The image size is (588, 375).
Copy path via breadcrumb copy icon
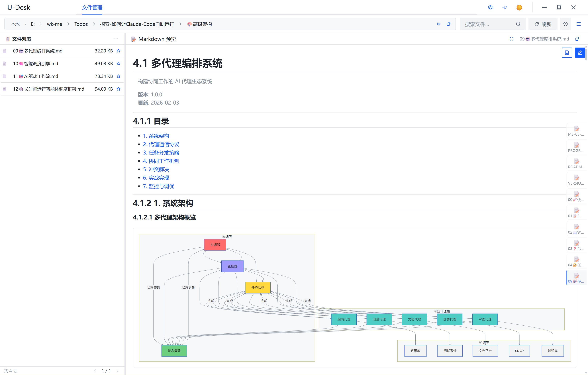(449, 24)
